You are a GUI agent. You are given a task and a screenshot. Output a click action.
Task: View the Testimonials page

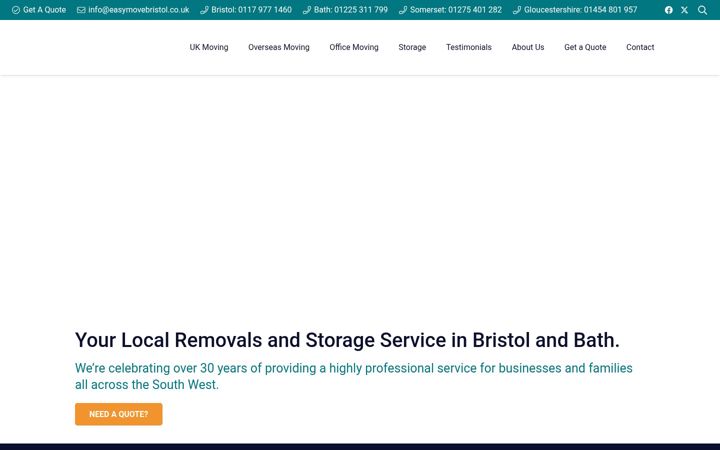click(x=469, y=47)
